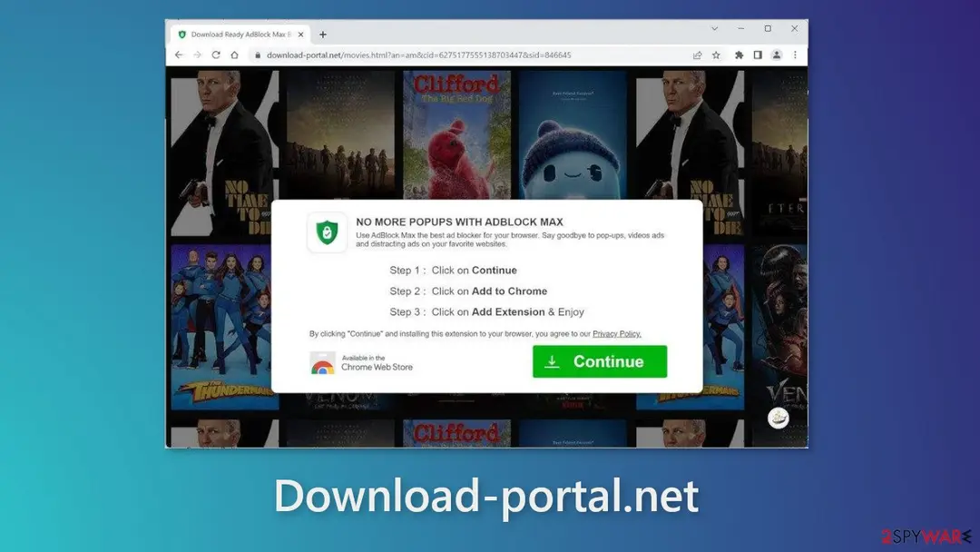Open the Extensions puzzle piece menu

click(739, 55)
